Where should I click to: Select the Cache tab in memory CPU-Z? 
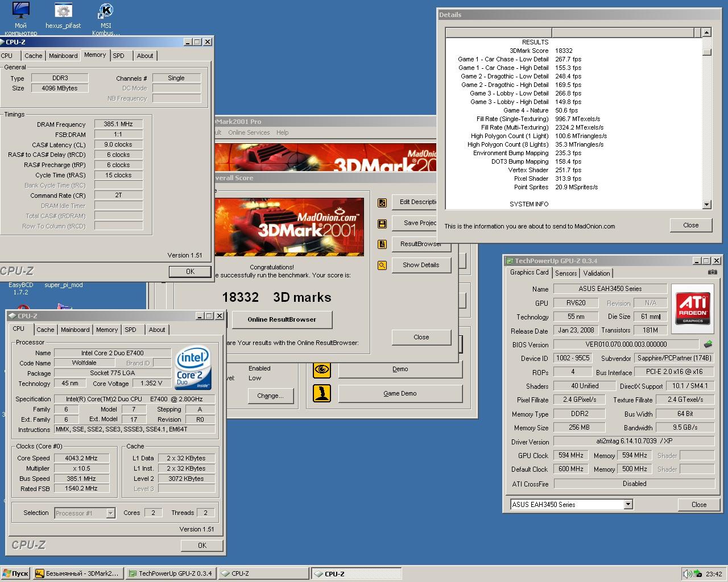(x=33, y=56)
